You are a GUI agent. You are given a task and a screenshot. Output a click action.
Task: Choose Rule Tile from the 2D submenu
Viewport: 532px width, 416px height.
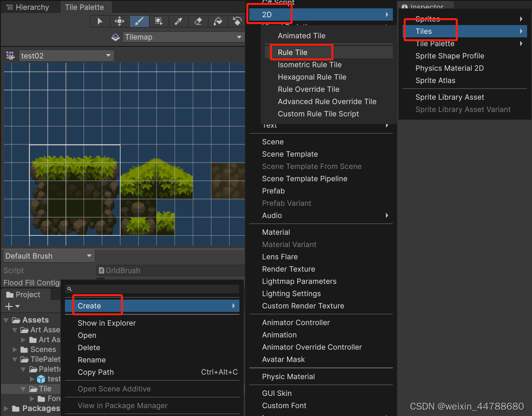tap(300, 52)
